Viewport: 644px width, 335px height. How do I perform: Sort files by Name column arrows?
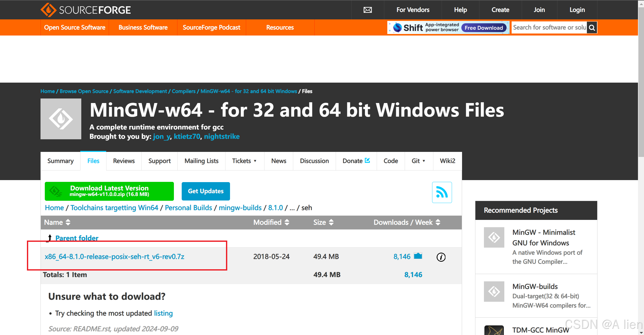pyautogui.click(x=68, y=222)
